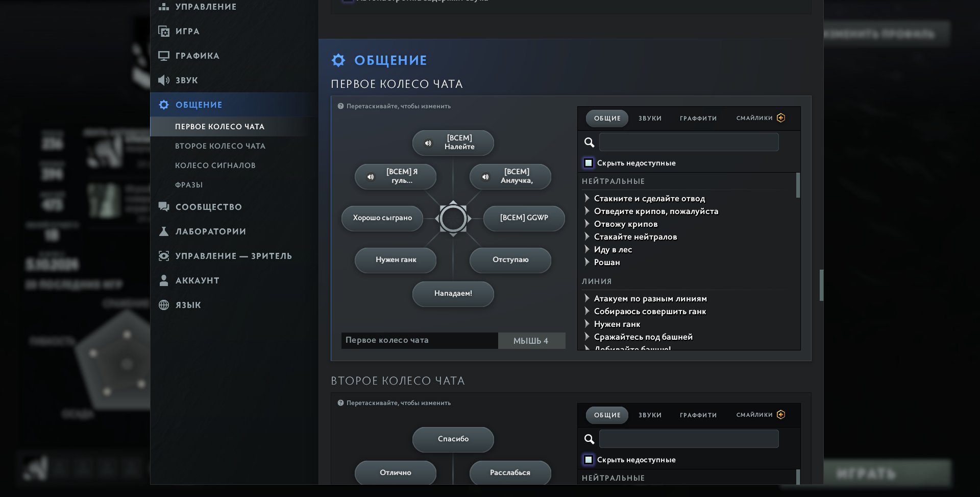Expand the 'Стакните и сделайте отвод' phrase
Screen dimensions: 980x497
[x=587, y=198]
